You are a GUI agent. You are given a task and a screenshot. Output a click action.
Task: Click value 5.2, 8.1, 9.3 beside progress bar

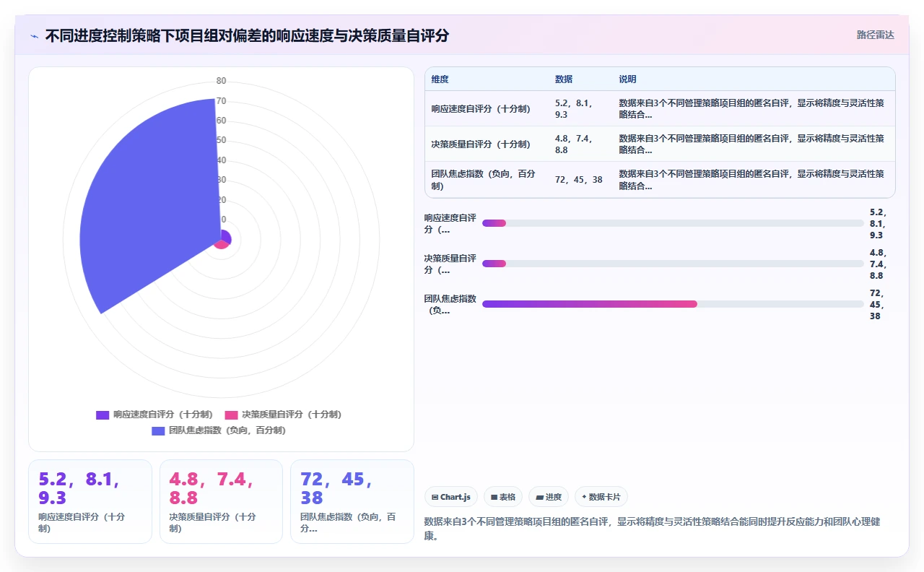pyautogui.click(x=878, y=223)
